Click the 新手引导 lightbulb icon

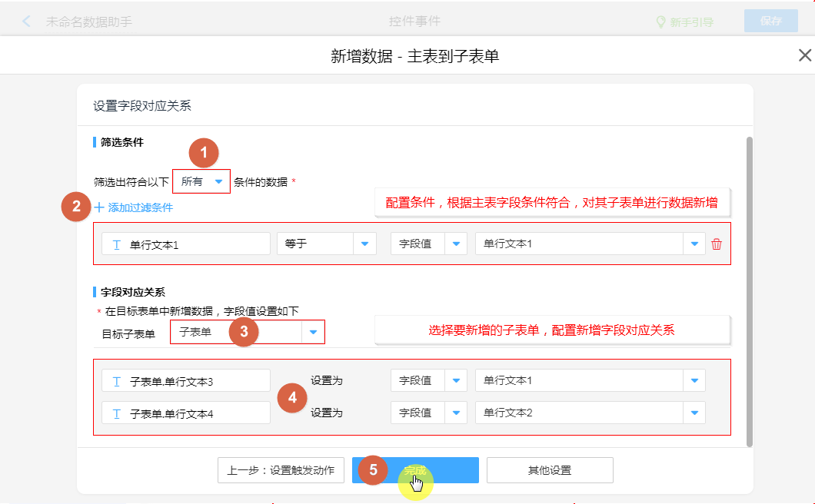coord(660,22)
